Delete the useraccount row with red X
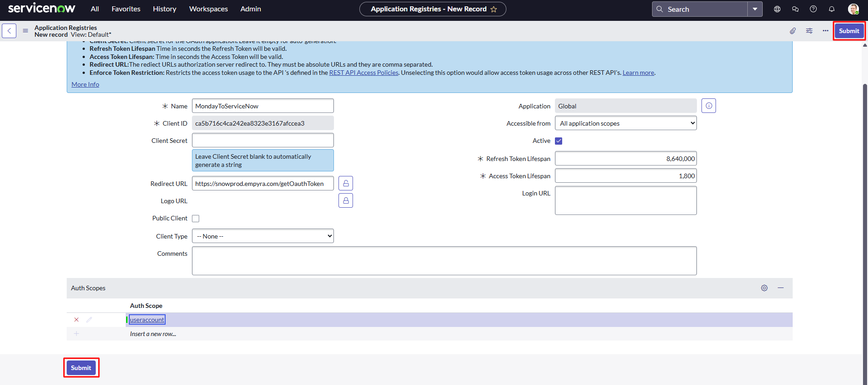This screenshot has height=385, width=868. click(76, 320)
